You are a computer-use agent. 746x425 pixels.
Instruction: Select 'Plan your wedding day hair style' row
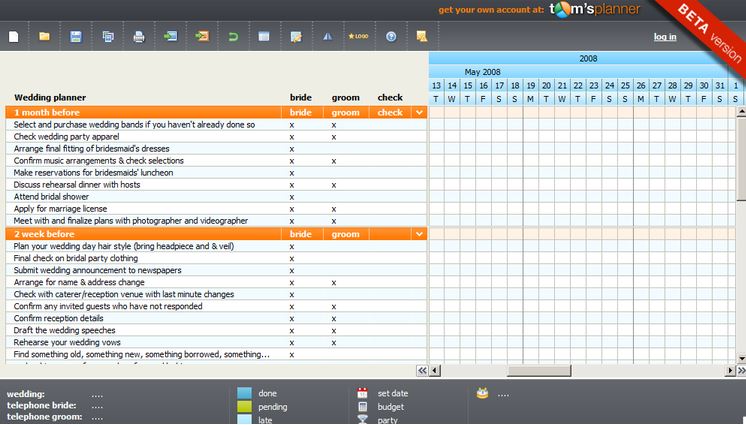[216, 246]
